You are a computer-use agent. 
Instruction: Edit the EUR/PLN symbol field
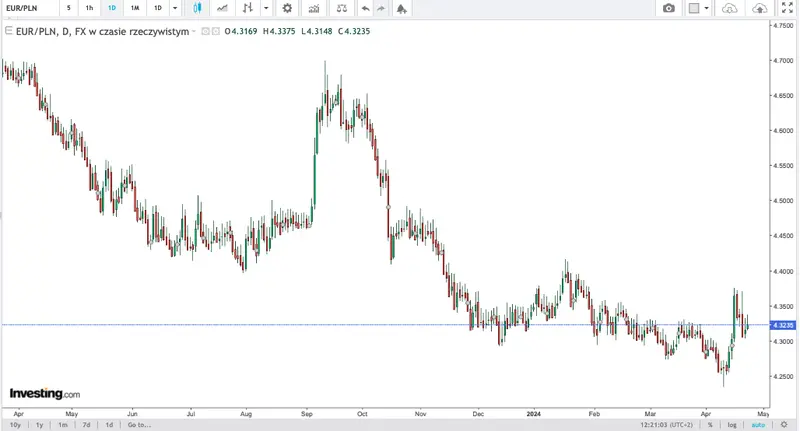point(29,8)
